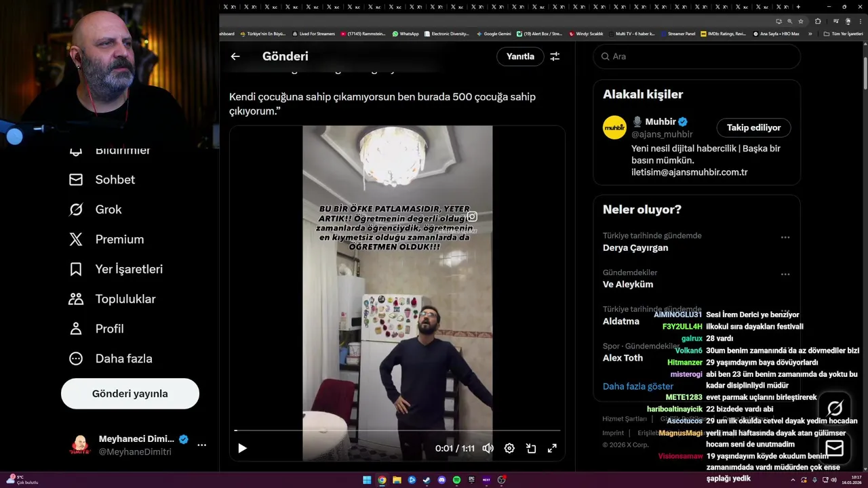Open the Streamer Panel bookmark
This screenshot has width=868, height=488.
tap(677, 33)
